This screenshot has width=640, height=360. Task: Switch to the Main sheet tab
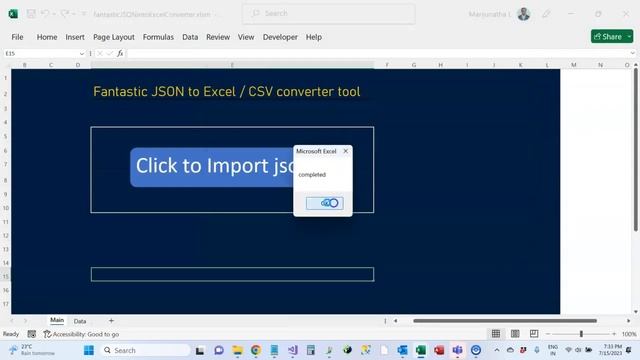click(x=57, y=320)
